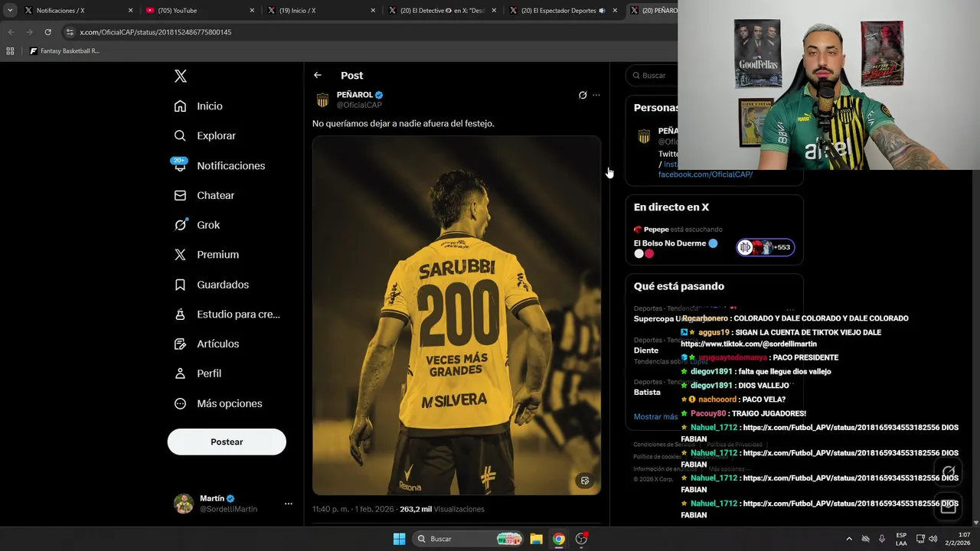
Task: Open the Fantasy Basketball bookmark
Action: coord(64,51)
